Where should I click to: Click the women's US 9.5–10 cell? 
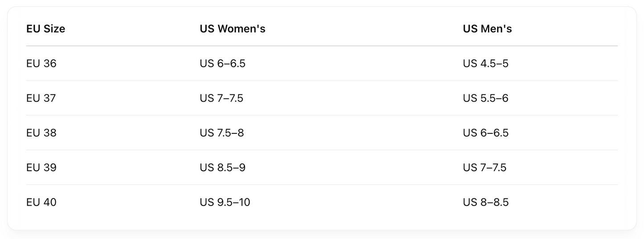[225, 202]
